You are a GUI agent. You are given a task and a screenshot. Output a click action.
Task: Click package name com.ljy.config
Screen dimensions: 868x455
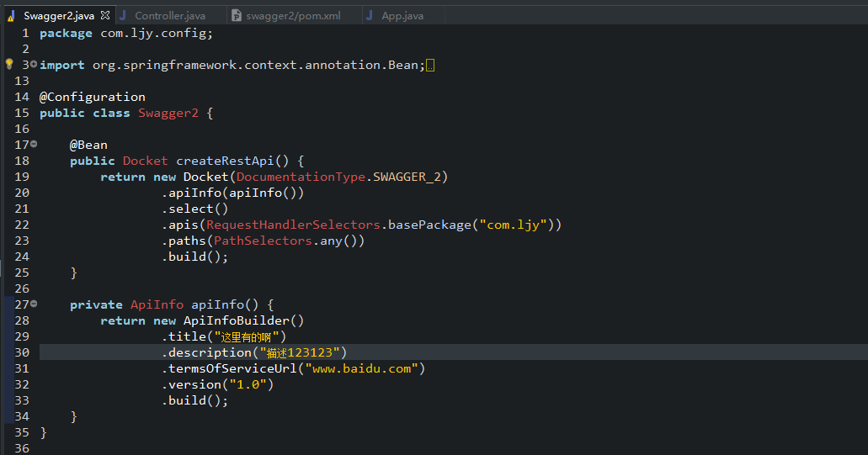pyautogui.click(x=153, y=33)
